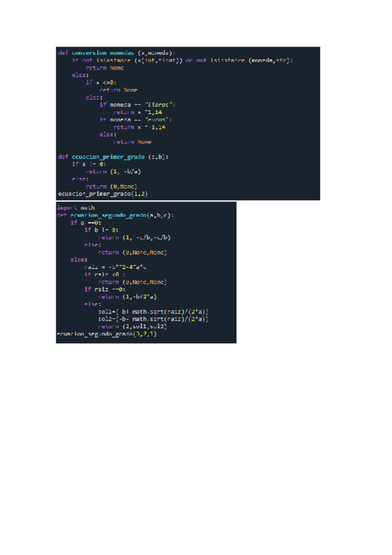Click the ecuacion_segundo_grado(1,2,1) call line

[x=107, y=334]
